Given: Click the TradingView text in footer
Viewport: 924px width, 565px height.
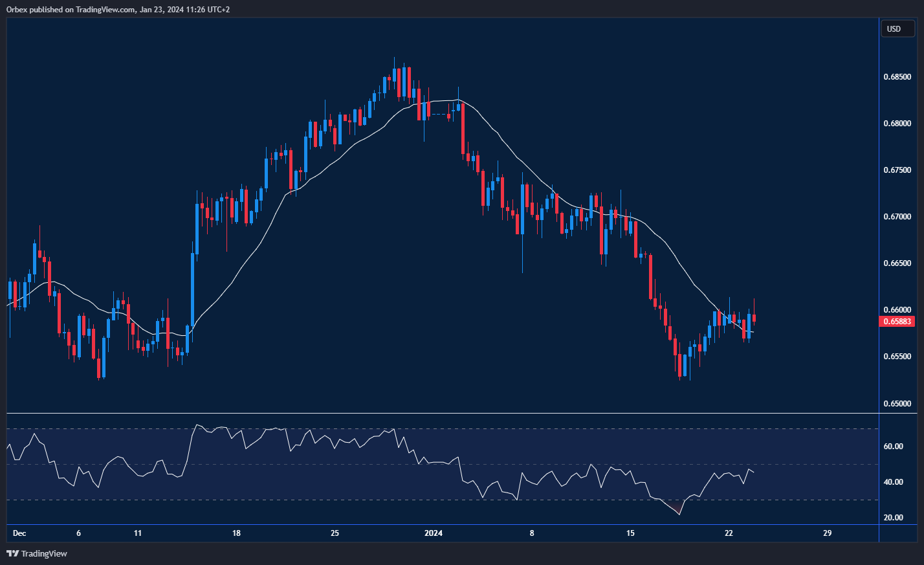Looking at the screenshot, I should pos(44,553).
